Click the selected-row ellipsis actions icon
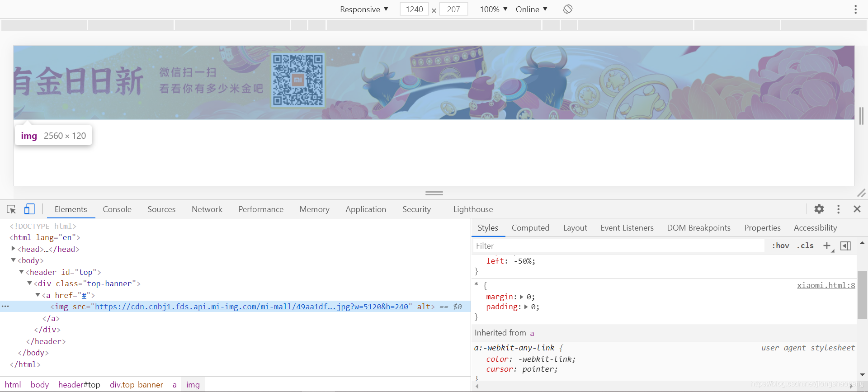Screen dimensions: 868x392 click(5, 307)
